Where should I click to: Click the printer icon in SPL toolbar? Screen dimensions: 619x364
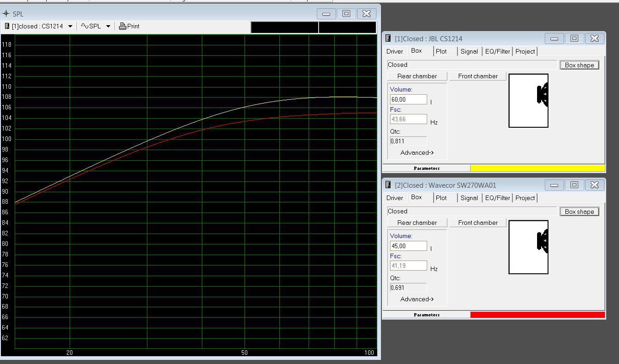coord(122,27)
